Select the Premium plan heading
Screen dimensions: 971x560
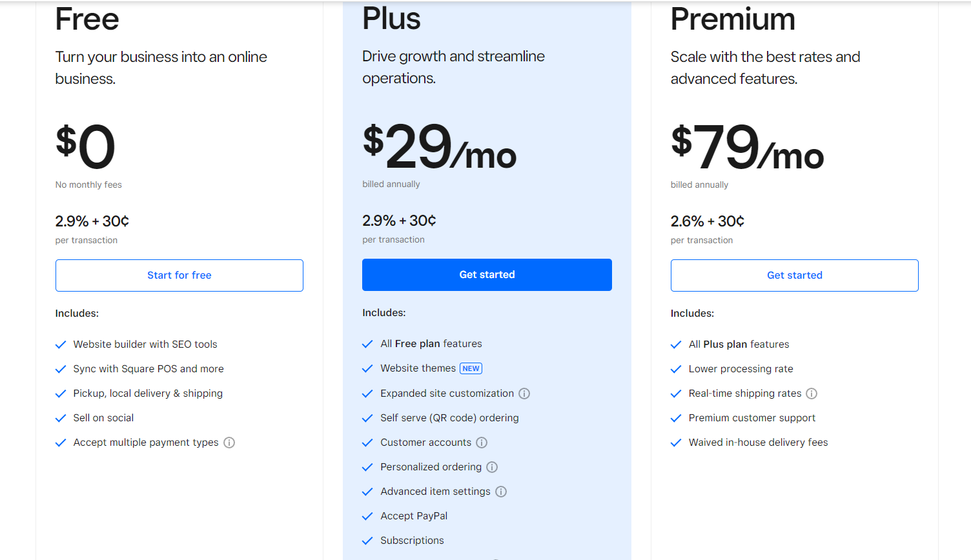[x=733, y=19]
